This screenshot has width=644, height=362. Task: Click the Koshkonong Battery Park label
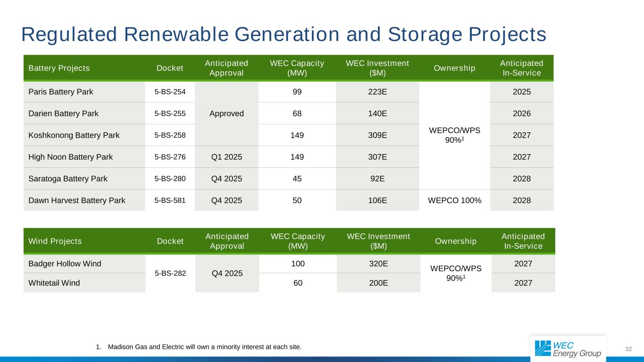(x=74, y=135)
